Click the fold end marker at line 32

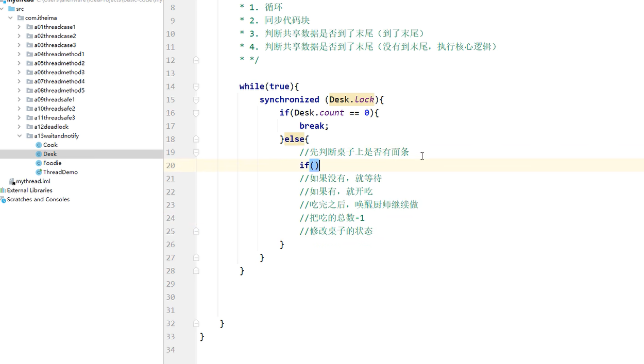pyautogui.click(x=196, y=323)
